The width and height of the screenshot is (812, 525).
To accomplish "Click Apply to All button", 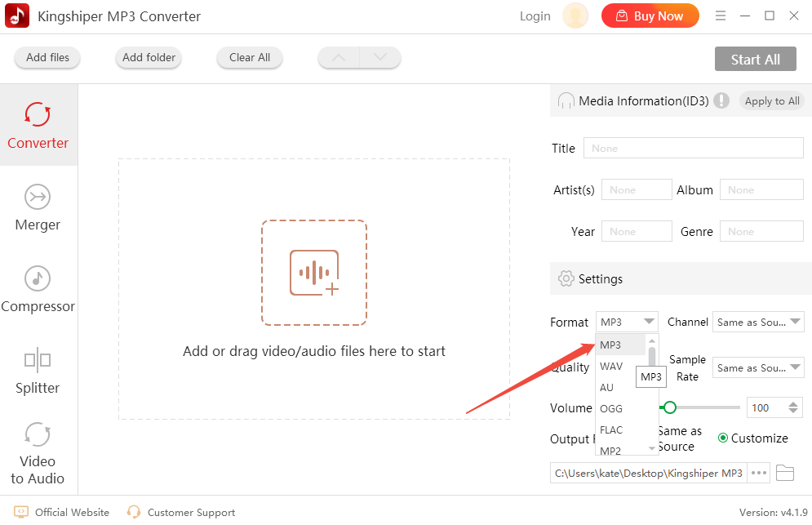I will tap(772, 100).
